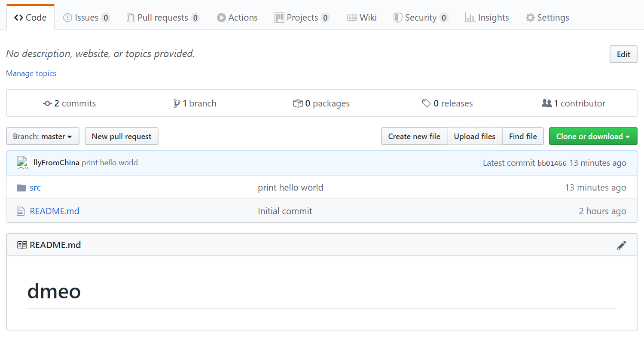This screenshot has width=644, height=337.
Task: Open the Security tab
Action: point(421,18)
